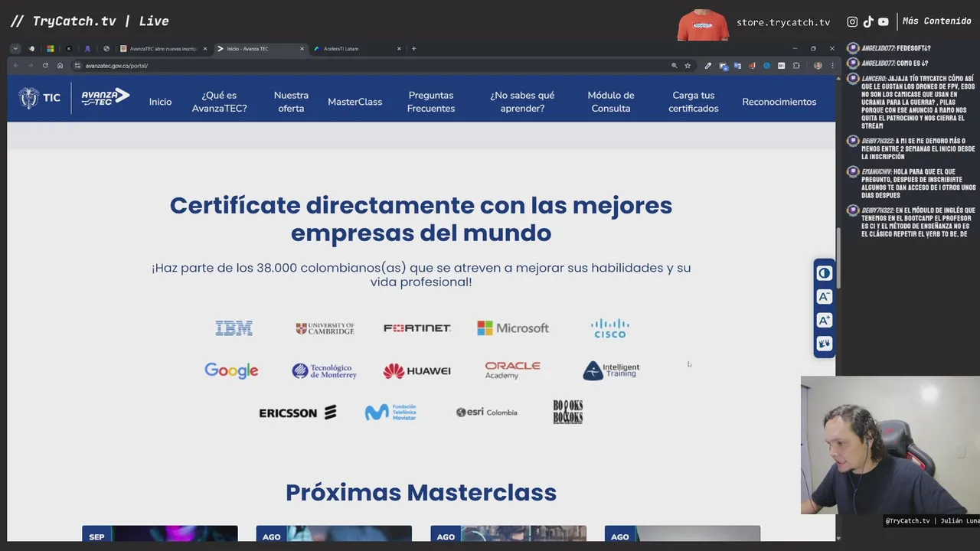Click the Esri Colombia logo

coord(486,412)
